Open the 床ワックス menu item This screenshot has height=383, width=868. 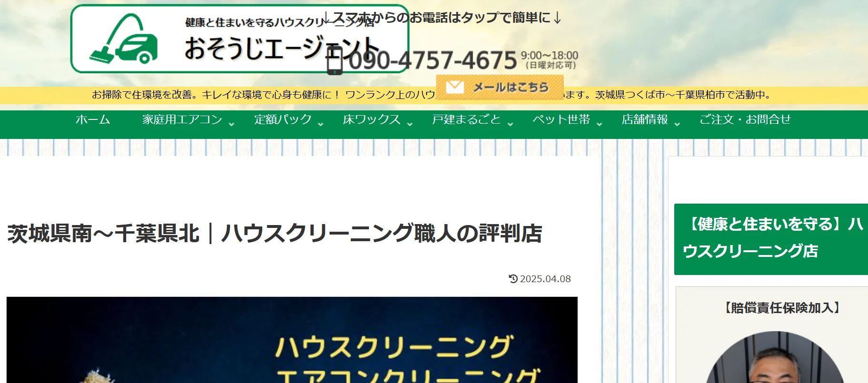pyautogui.click(x=372, y=119)
